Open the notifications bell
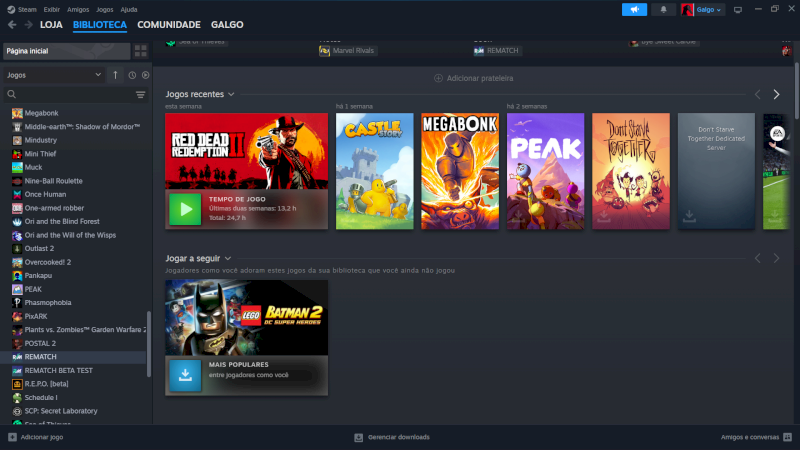The height and width of the screenshot is (450, 800). point(664,9)
